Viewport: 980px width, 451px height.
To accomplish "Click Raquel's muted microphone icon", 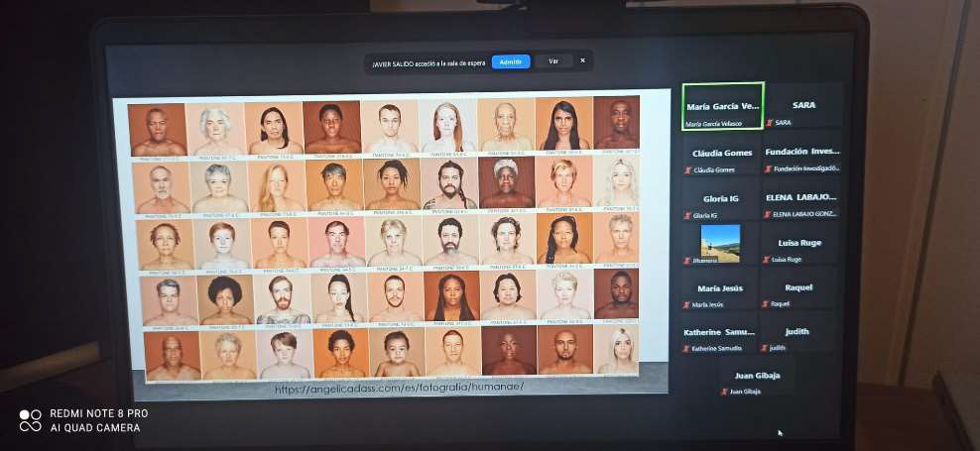I will pyautogui.click(x=765, y=304).
